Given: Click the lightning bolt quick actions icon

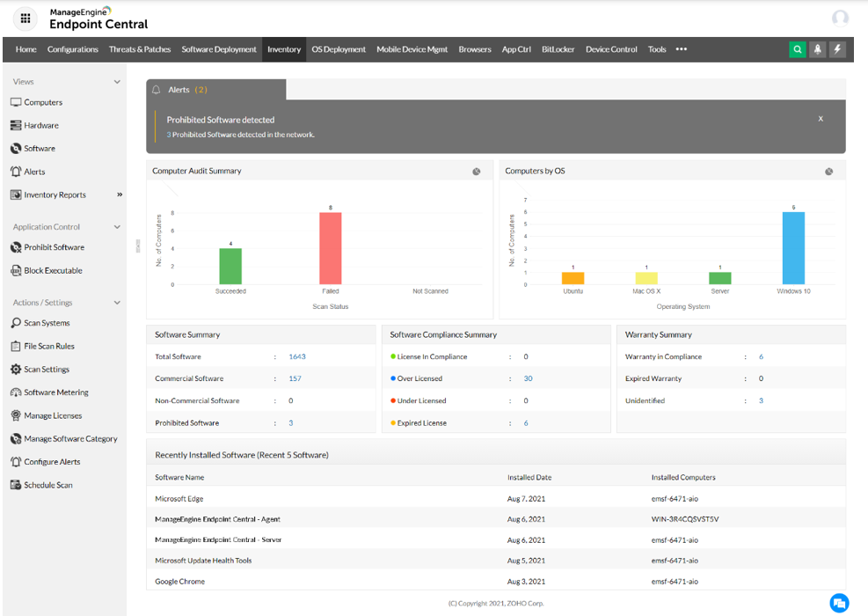Looking at the screenshot, I should [x=837, y=49].
